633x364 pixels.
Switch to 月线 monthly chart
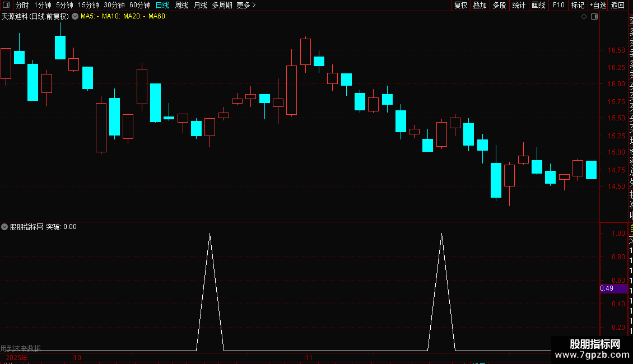point(200,5)
